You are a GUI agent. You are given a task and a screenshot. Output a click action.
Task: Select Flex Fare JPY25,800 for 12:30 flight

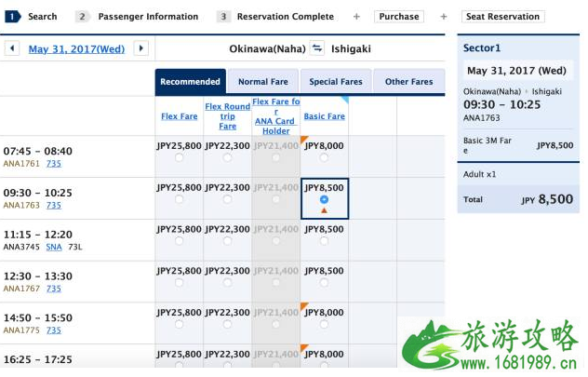[x=180, y=282]
